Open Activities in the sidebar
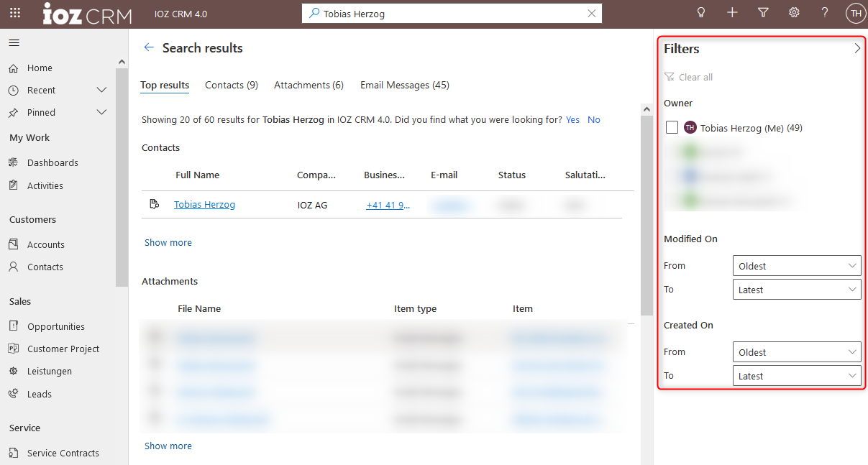The image size is (868, 465). click(x=45, y=185)
